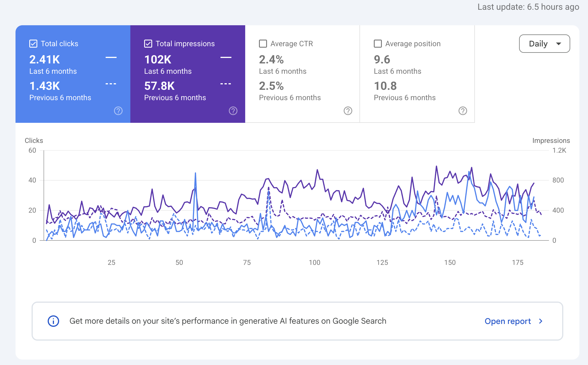Viewport: 588px width, 365px height.
Task: Click the 2.4% average CTR value
Action: [x=271, y=59]
